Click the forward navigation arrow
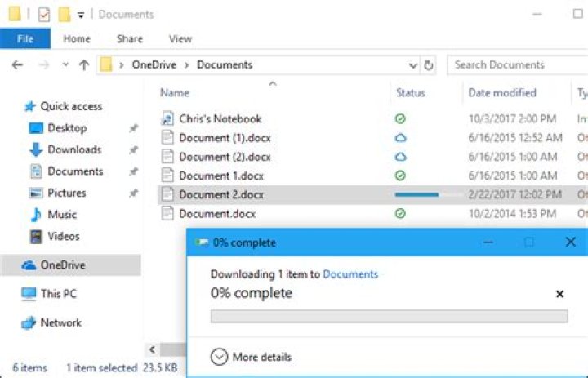Image resolution: width=588 pixels, height=378 pixels. click(x=44, y=65)
